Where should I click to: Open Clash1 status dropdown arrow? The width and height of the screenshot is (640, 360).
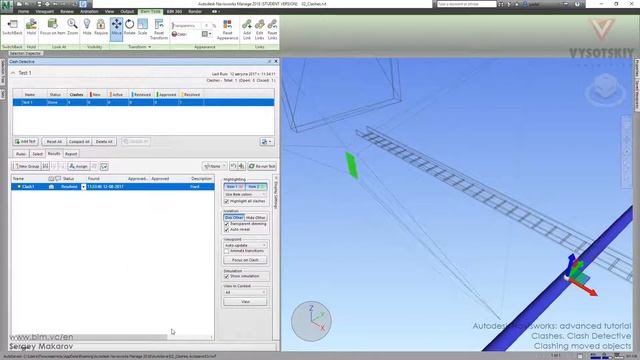pyautogui.click(x=83, y=187)
